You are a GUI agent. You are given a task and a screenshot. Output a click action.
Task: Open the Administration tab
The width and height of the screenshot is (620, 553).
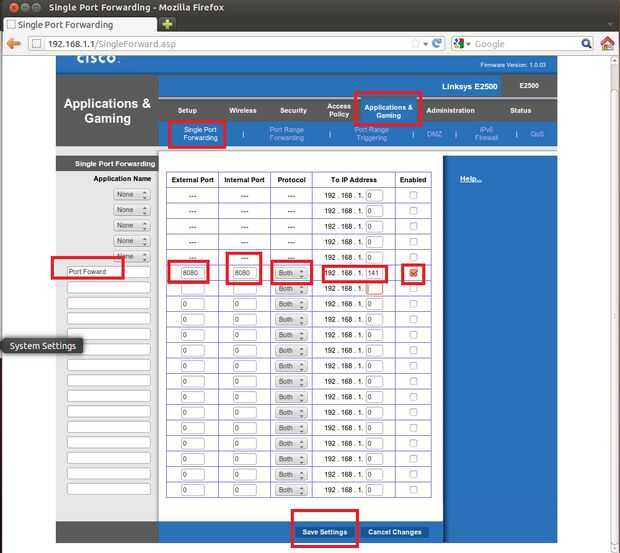click(x=450, y=110)
